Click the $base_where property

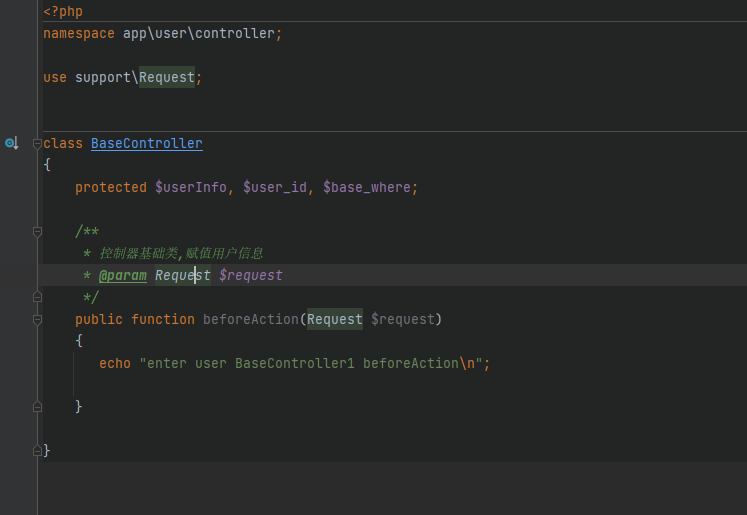pos(367,187)
